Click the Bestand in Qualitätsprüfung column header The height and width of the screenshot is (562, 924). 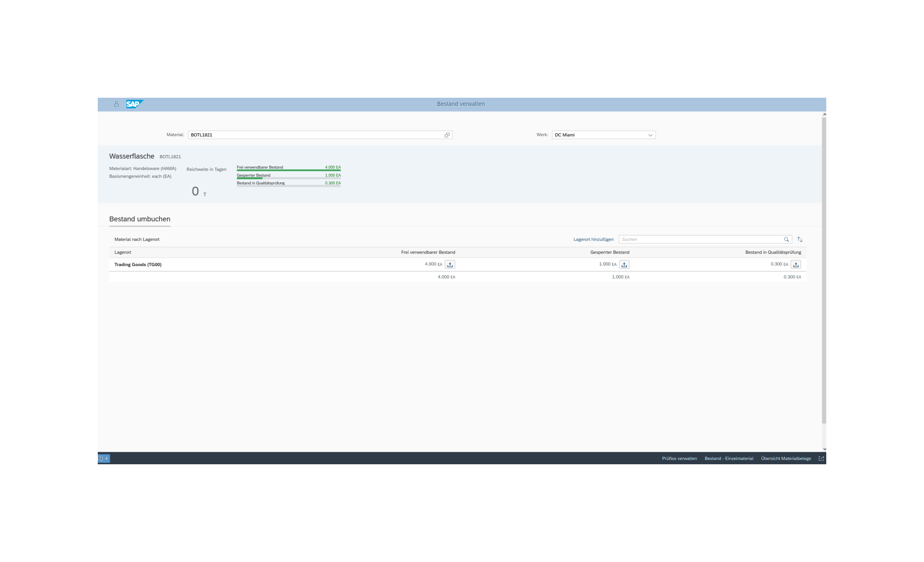click(x=773, y=252)
